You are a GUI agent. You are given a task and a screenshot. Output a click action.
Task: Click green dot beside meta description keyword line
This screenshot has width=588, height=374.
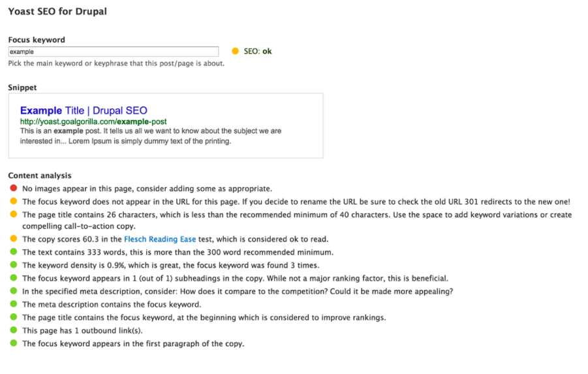pos(14,304)
